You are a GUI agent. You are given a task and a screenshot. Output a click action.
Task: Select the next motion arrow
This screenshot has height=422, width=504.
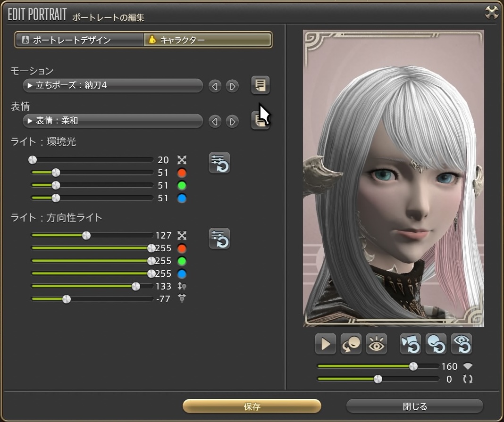(232, 86)
